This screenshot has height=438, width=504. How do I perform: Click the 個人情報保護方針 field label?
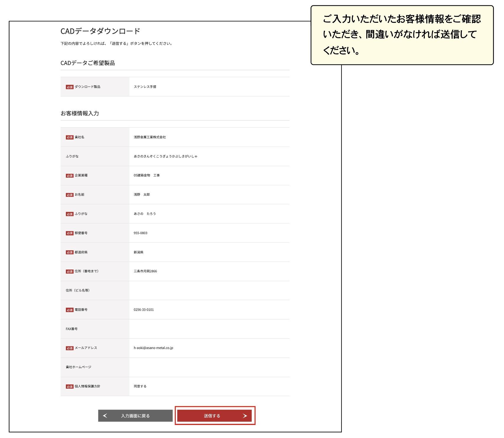pos(87,386)
